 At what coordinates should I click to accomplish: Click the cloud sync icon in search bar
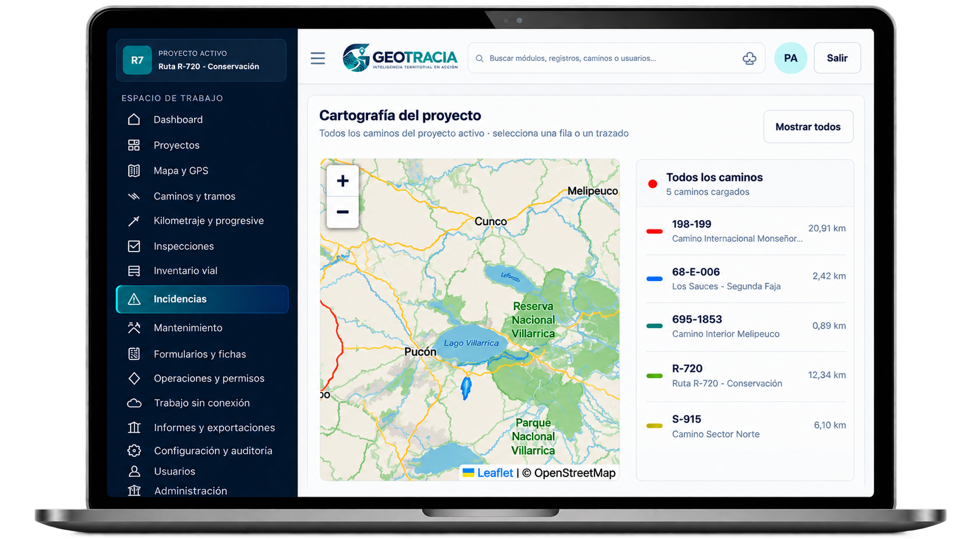(749, 58)
